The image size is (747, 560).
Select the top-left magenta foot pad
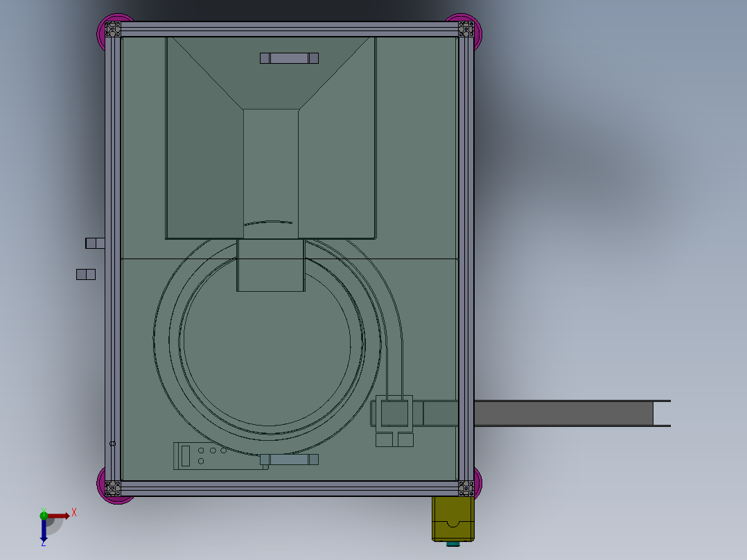(x=101, y=31)
